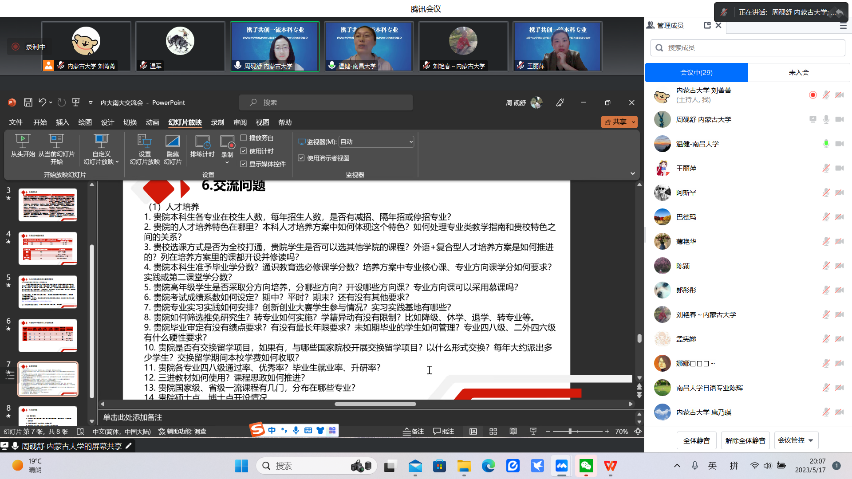This screenshot has height=479, width=852.
Task: Uncheck the Use Timings checkbox
Action: pos(243,150)
